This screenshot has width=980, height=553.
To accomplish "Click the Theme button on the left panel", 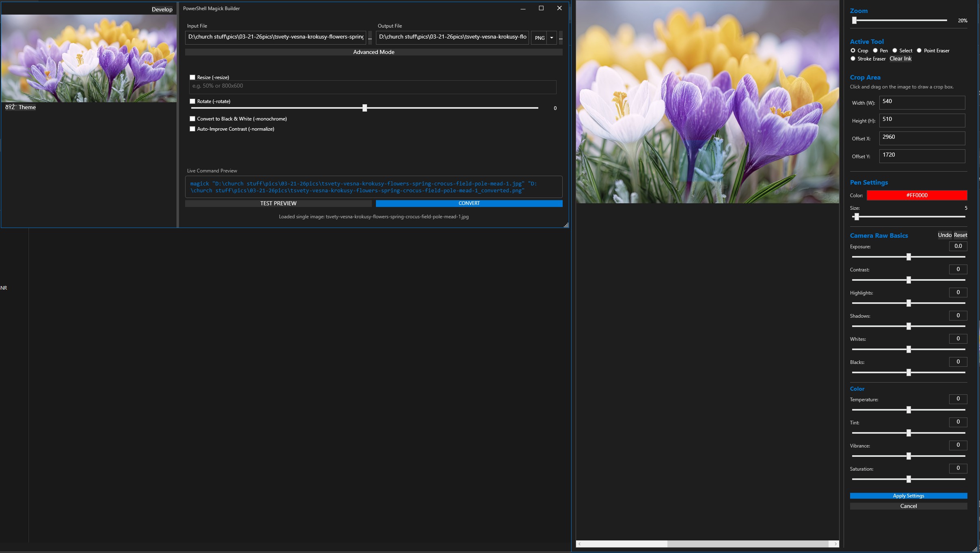I will [20, 107].
